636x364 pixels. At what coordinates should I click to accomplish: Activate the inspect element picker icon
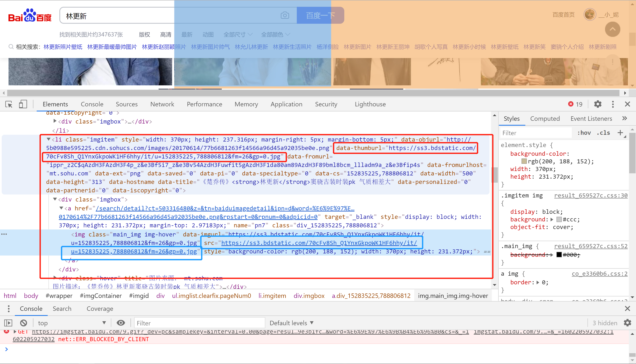click(x=9, y=104)
